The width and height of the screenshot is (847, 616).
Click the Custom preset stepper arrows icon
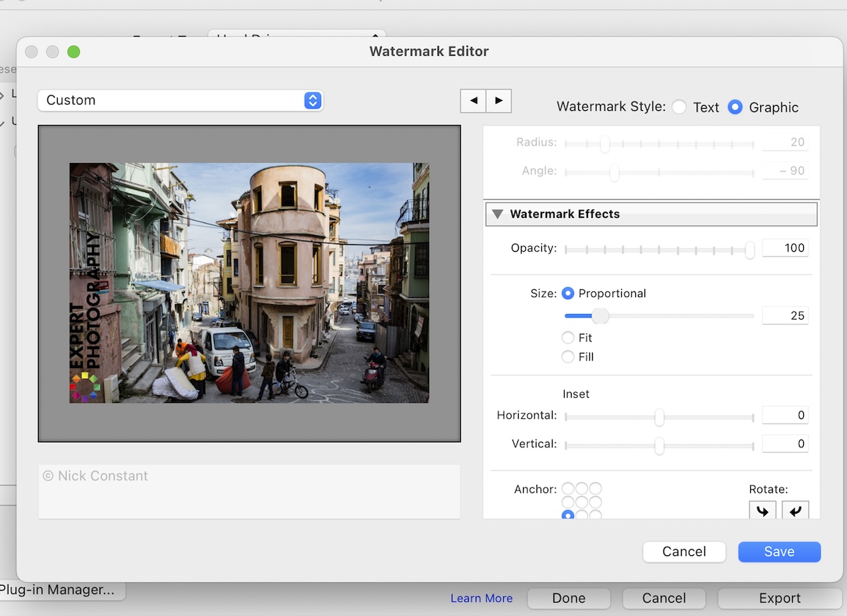(312, 100)
